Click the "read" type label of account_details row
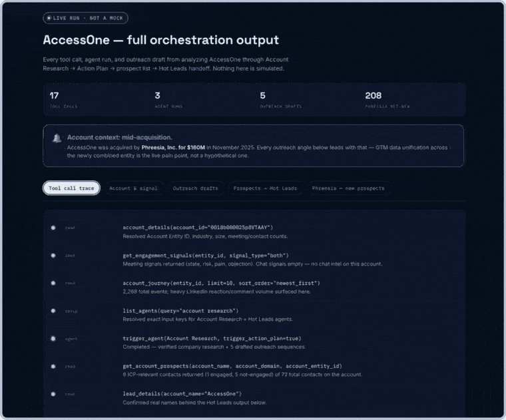Screen dimensions: 506x420 click(x=70, y=228)
